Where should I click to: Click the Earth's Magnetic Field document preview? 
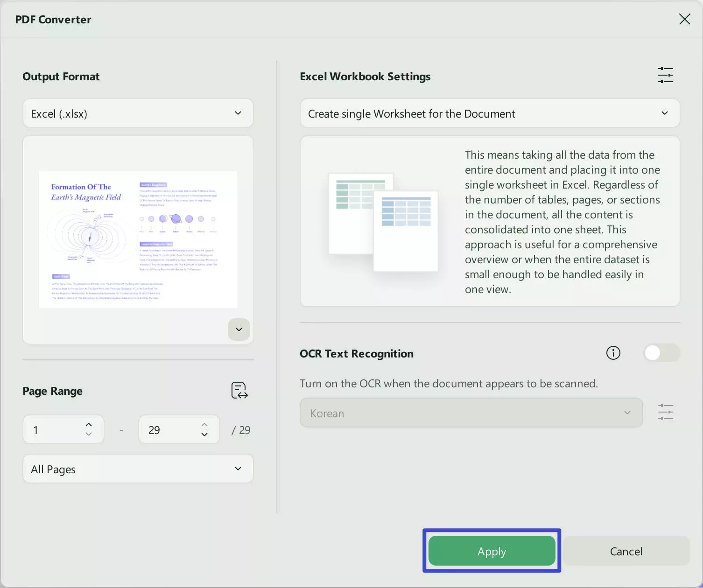[138, 239]
